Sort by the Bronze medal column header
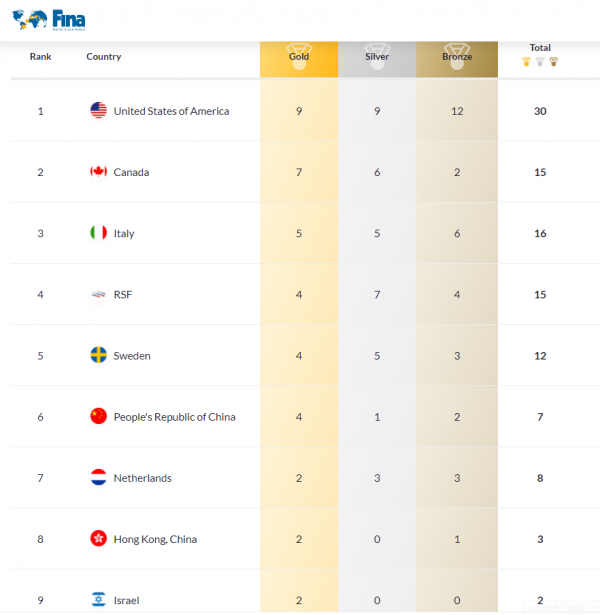The height and width of the screenshot is (615, 600). point(457,57)
